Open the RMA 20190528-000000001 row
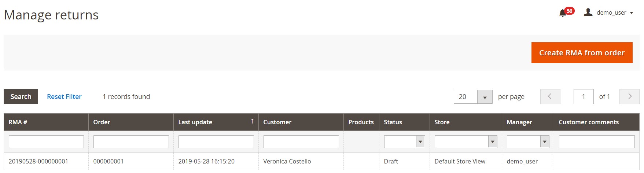Image resolution: width=644 pixels, height=173 pixels. pos(38,161)
